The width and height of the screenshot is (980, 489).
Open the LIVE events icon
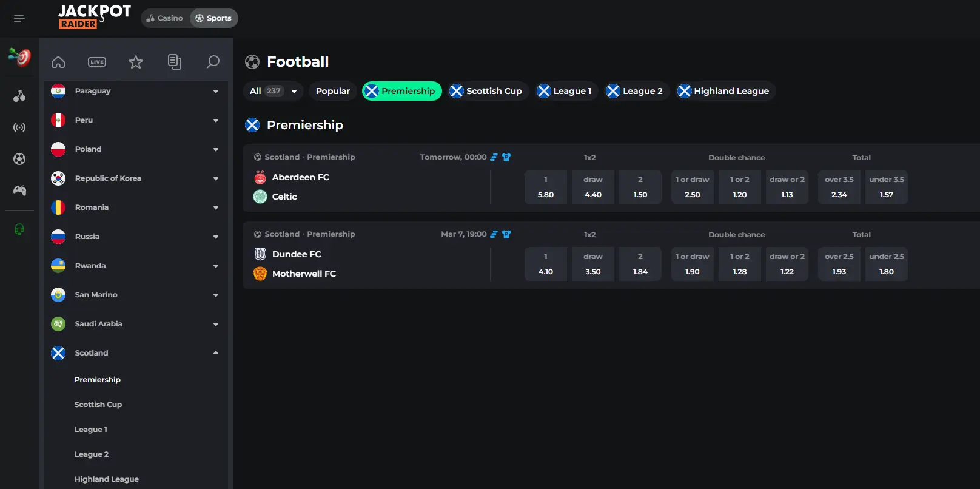click(97, 62)
